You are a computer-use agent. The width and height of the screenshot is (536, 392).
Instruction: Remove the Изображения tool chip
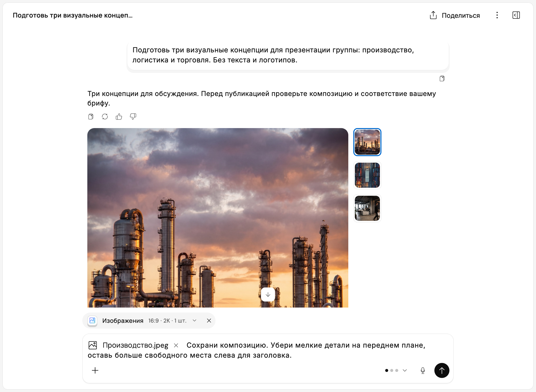(209, 321)
